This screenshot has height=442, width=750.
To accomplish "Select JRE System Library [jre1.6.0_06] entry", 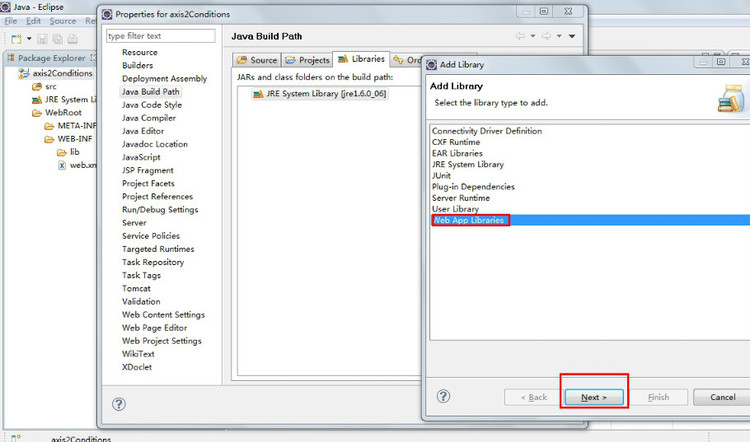I will click(320, 94).
